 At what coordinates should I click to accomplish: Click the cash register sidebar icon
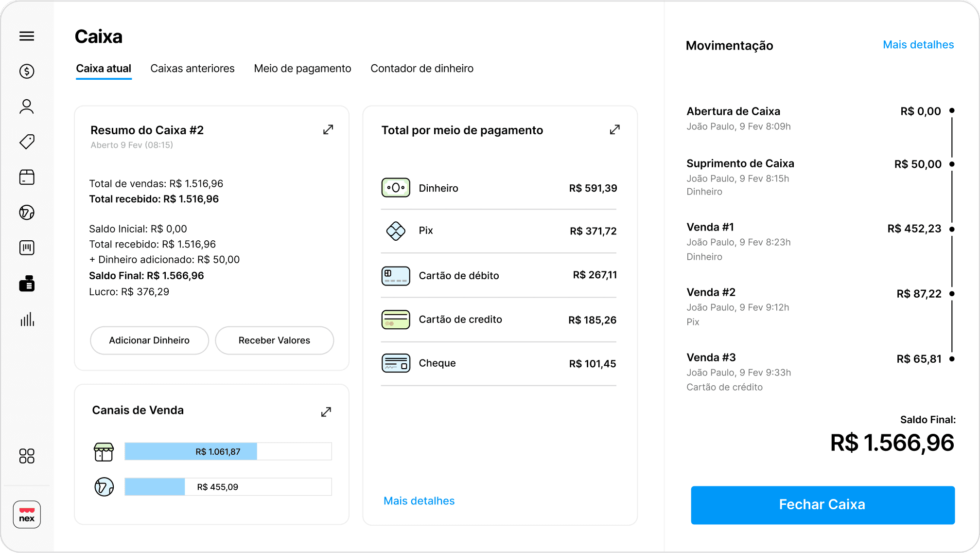pos(27,284)
